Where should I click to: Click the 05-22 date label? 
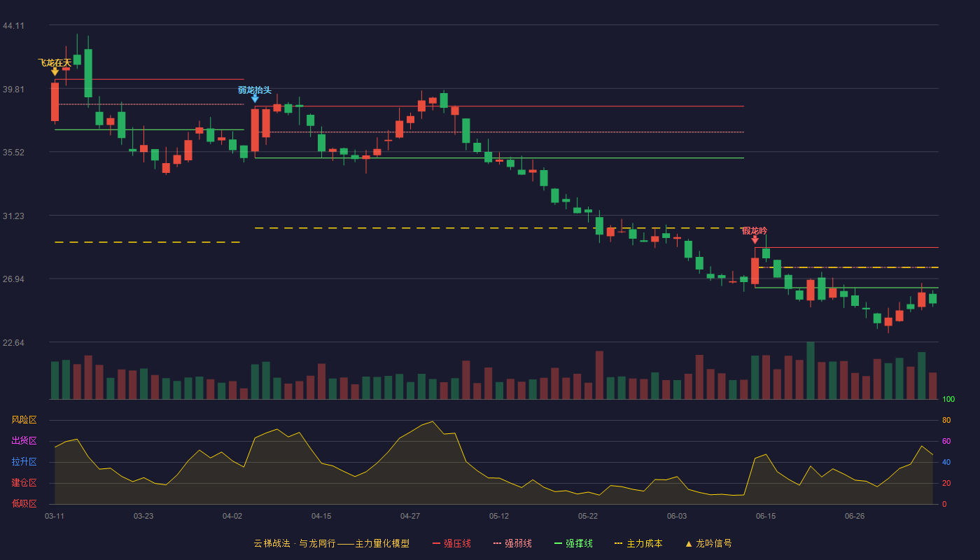click(x=588, y=516)
